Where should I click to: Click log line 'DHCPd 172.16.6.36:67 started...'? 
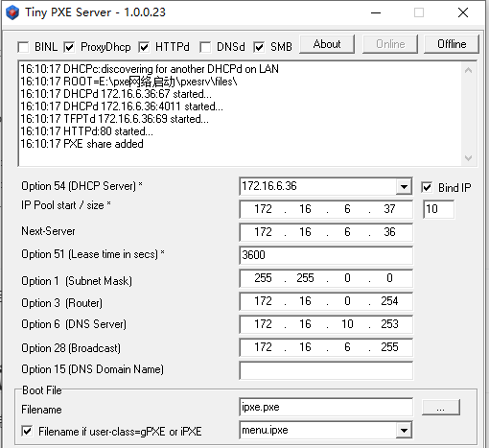(116, 94)
